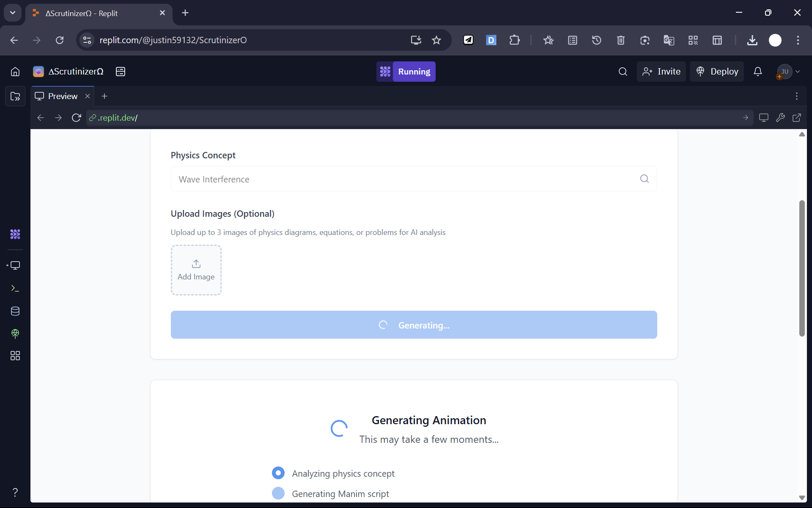The width and height of the screenshot is (812, 508).
Task: Open the Database sidebar icon
Action: 15,311
